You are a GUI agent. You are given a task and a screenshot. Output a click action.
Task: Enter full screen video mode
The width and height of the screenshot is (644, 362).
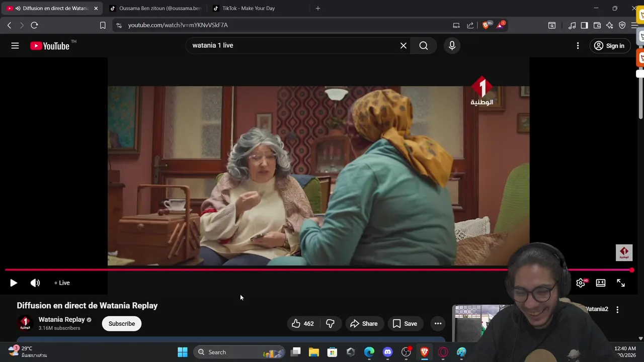point(621,283)
